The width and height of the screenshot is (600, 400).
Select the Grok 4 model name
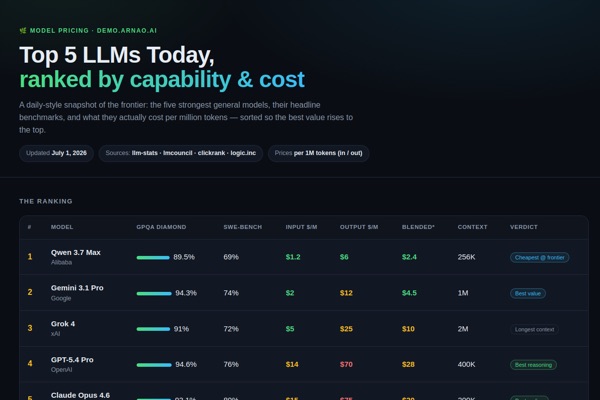(x=63, y=324)
